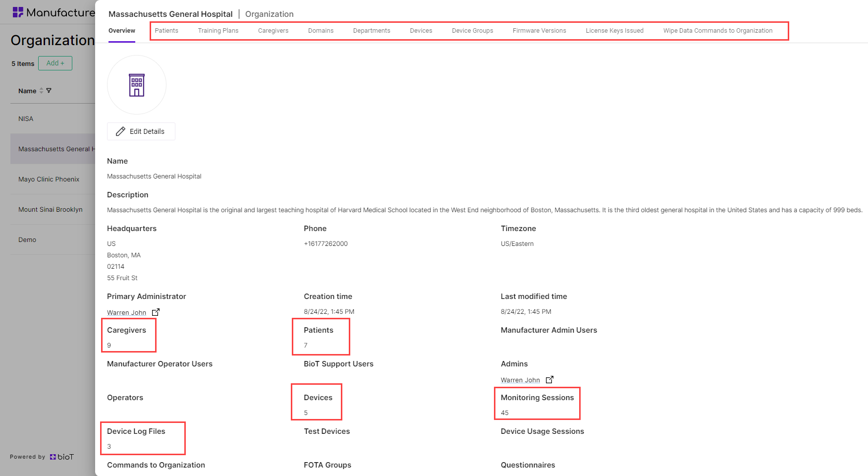Open Warren John primary administrator external link icon

(156, 312)
